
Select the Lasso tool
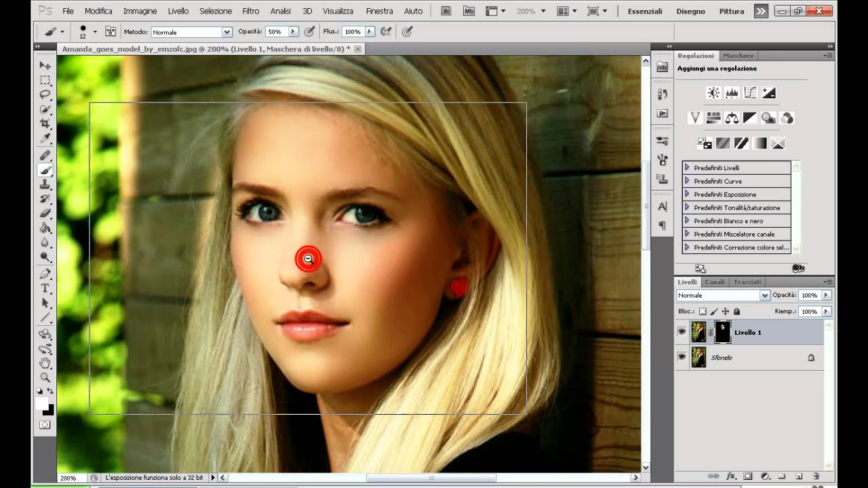[x=45, y=94]
